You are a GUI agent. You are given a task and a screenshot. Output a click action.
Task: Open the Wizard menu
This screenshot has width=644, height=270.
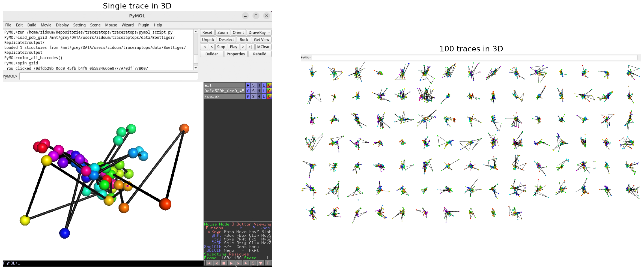128,25
